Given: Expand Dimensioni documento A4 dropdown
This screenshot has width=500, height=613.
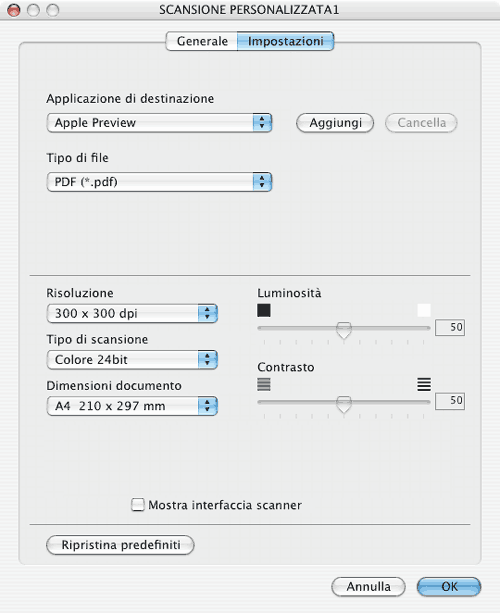Looking at the screenshot, I should [132, 406].
